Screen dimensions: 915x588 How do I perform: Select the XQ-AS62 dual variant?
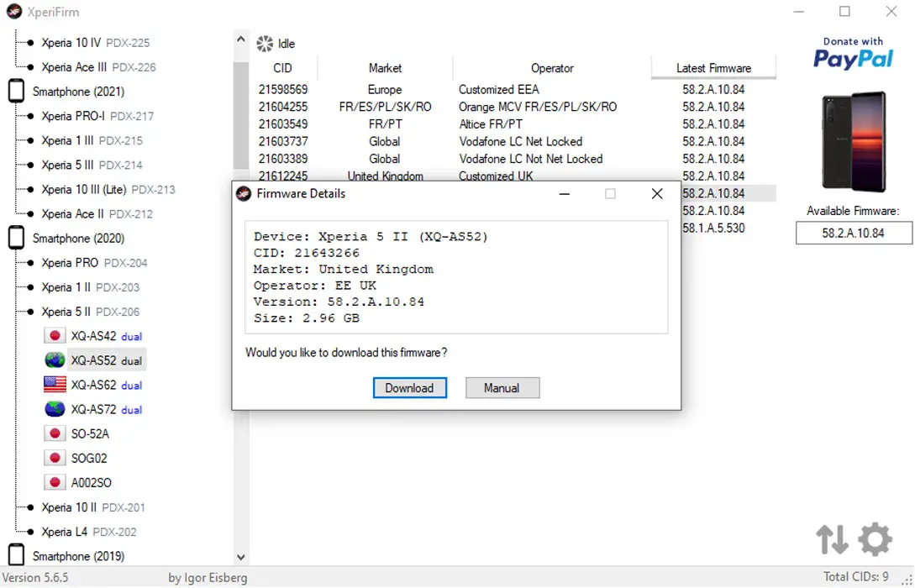(x=106, y=385)
